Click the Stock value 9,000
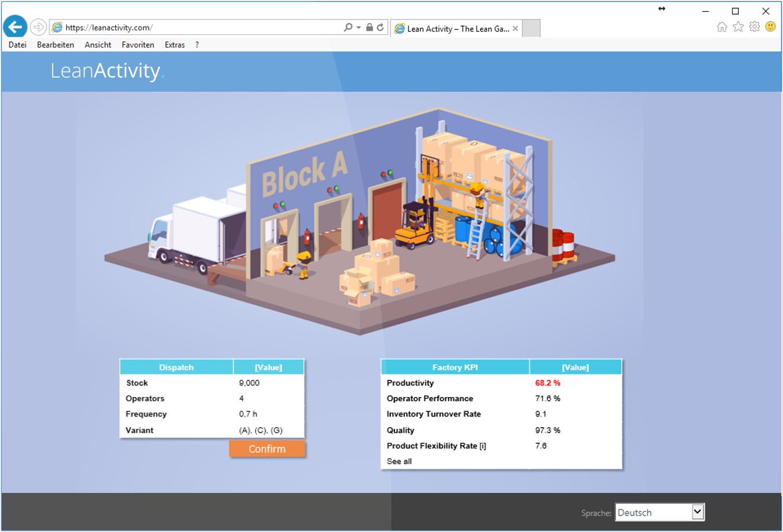This screenshot has width=783, height=532. pyautogui.click(x=249, y=383)
